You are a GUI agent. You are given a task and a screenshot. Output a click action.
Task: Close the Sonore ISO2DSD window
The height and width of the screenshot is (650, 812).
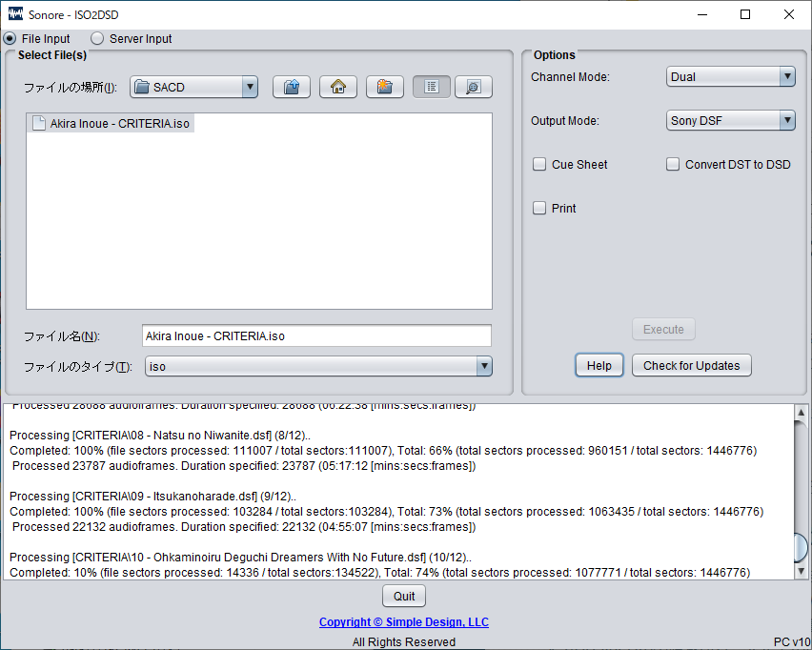coord(789,14)
